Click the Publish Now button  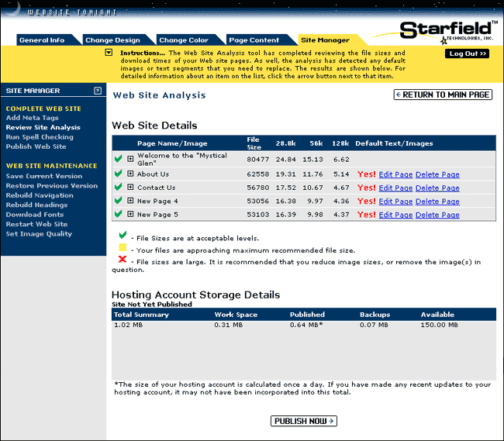pos(304,421)
